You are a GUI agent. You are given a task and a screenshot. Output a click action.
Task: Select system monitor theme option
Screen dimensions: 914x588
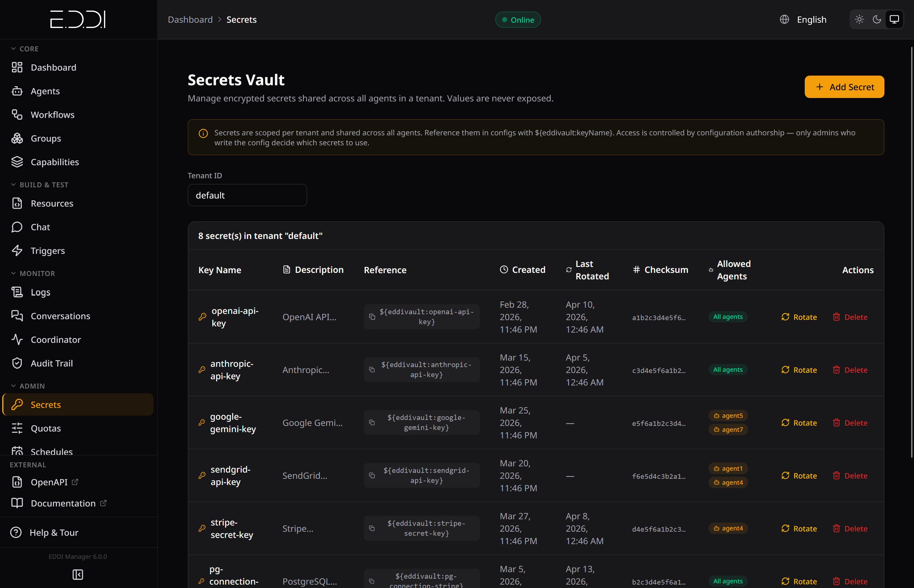tap(894, 20)
